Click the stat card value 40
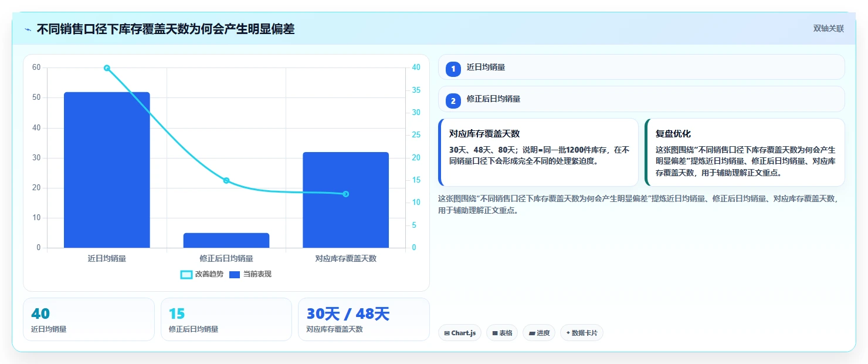 click(40, 314)
